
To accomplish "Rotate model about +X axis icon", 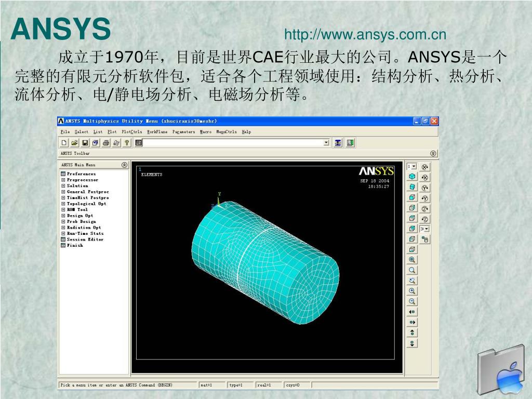I will (425, 167).
